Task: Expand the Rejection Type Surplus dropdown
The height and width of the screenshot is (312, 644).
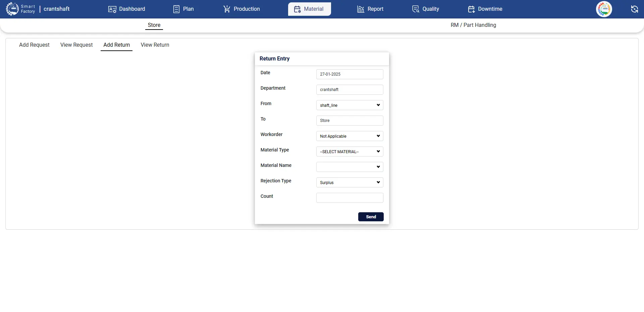Action: click(x=350, y=182)
